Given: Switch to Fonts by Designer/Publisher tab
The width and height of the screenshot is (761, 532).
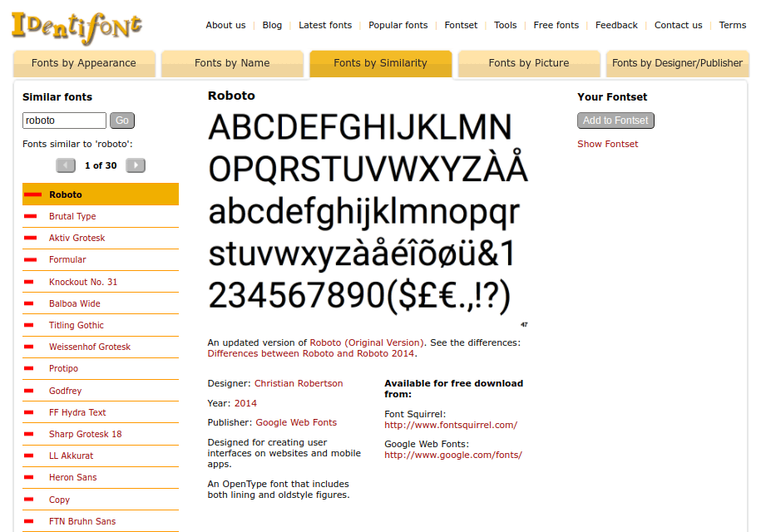Looking at the screenshot, I should pos(677,63).
